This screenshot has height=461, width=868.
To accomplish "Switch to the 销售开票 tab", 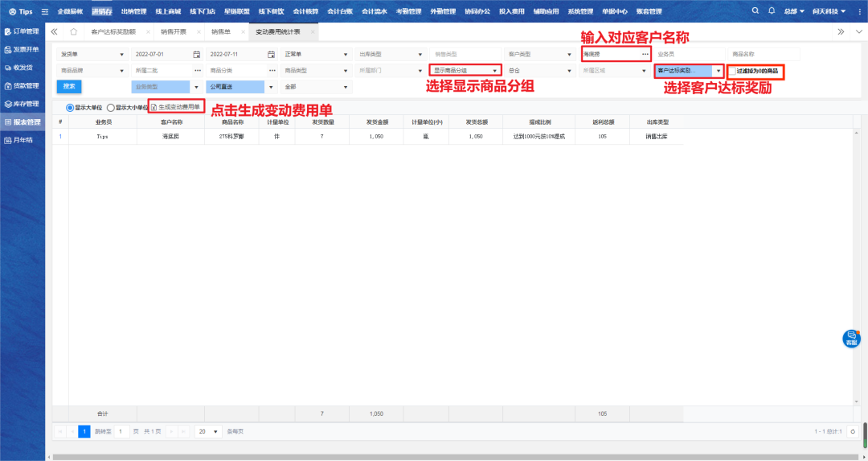I will point(173,31).
